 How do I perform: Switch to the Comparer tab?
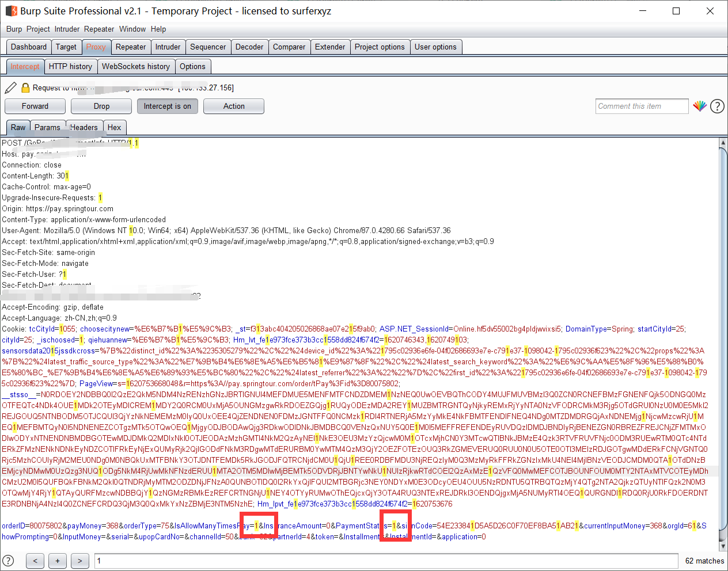(289, 47)
